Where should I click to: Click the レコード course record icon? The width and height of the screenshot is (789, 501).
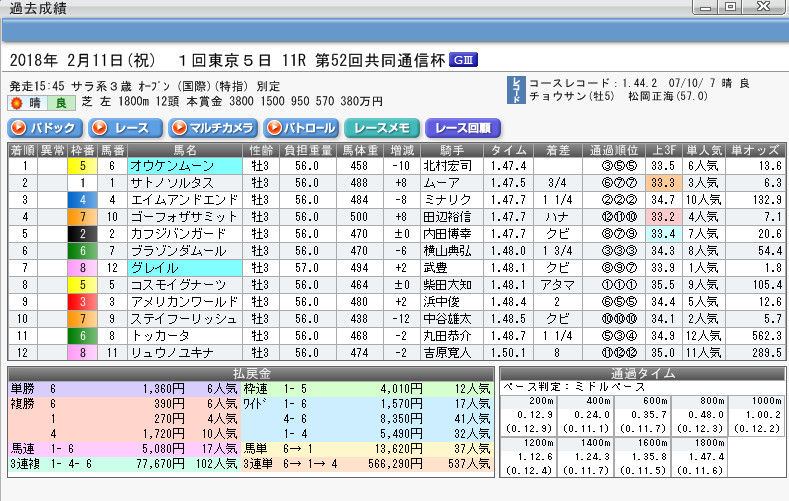coord(516,90)
